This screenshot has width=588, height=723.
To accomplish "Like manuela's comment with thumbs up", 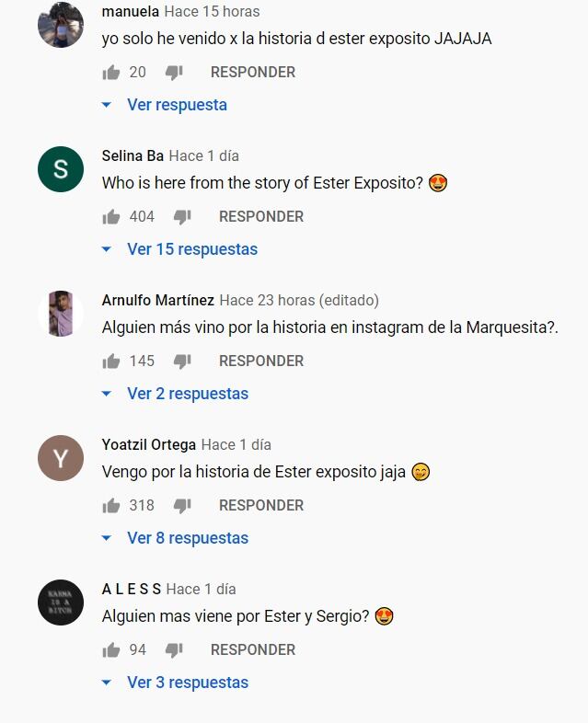I will (111, 73).
